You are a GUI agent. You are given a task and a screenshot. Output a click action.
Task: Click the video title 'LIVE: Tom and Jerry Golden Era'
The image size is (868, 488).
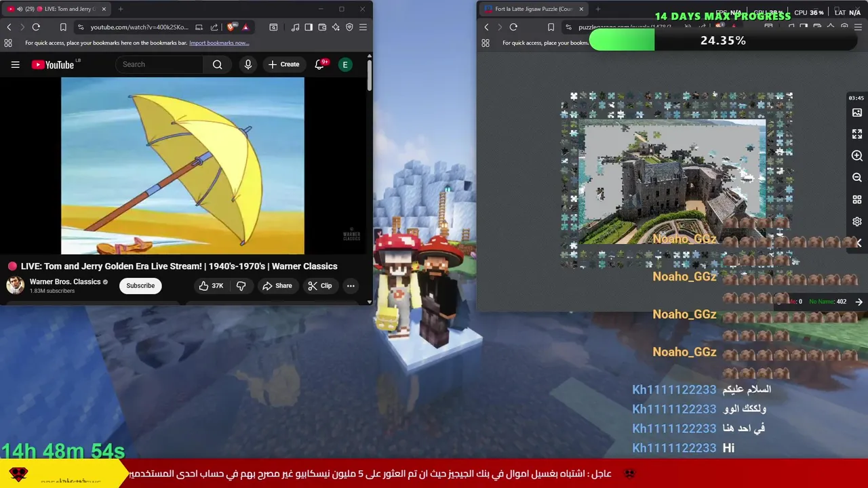179,266
